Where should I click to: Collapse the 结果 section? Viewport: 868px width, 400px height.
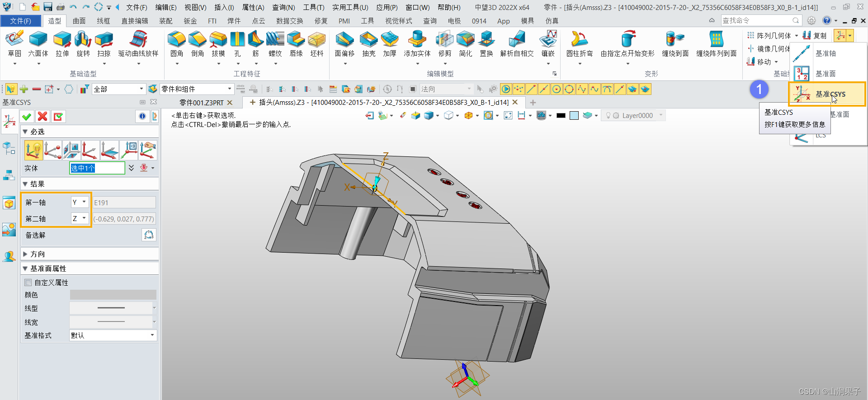pyautogui.click(x=25, y=184)
